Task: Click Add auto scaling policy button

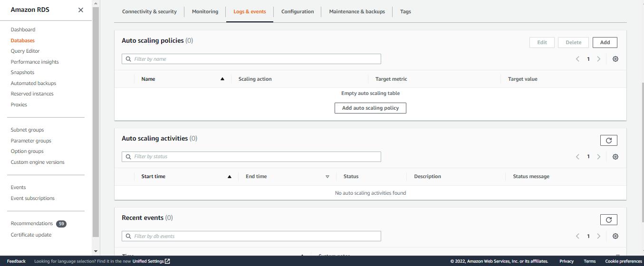Action: (370, 108)
